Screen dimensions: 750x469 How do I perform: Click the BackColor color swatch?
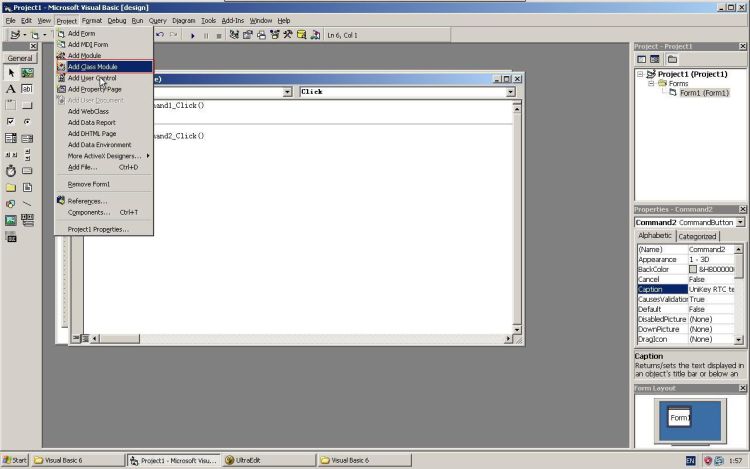[693, 270]
